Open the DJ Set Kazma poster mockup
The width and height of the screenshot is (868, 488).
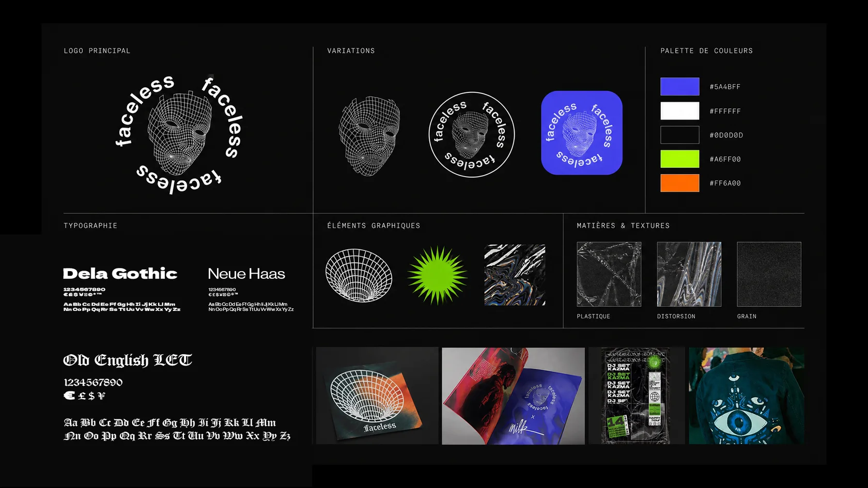(x=637, y=396)
